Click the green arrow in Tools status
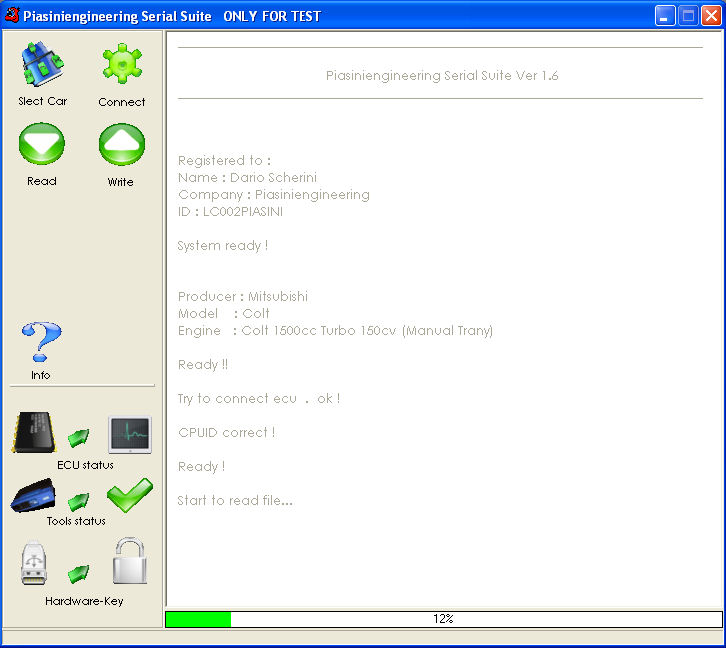 tap(78, 502)
